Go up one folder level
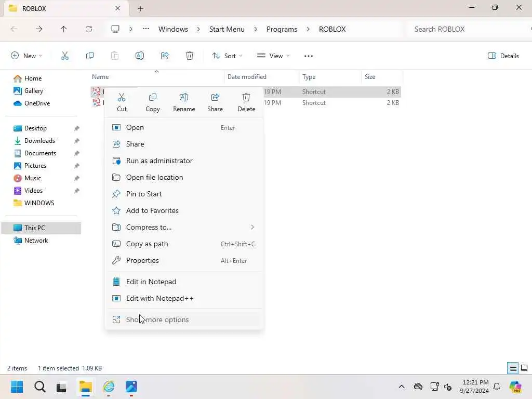Image resolution: width=532 pixels, height=399 pixels. [64, 29]
